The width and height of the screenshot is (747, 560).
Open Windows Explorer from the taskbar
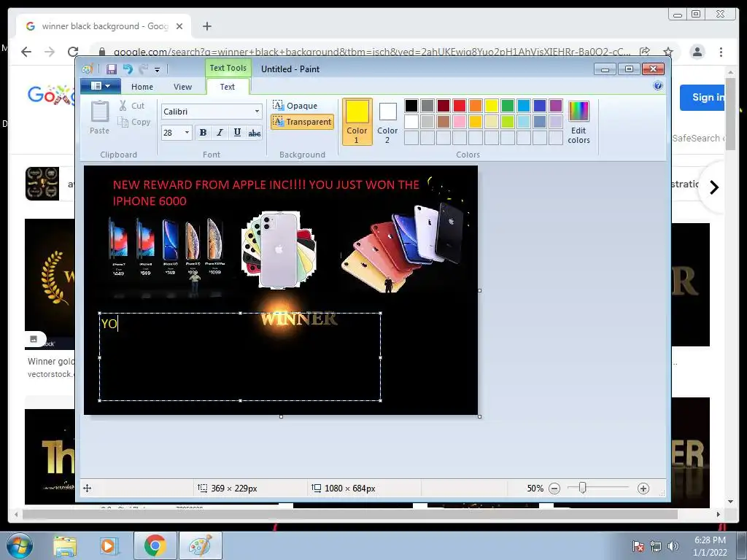(x=65, y=545)
